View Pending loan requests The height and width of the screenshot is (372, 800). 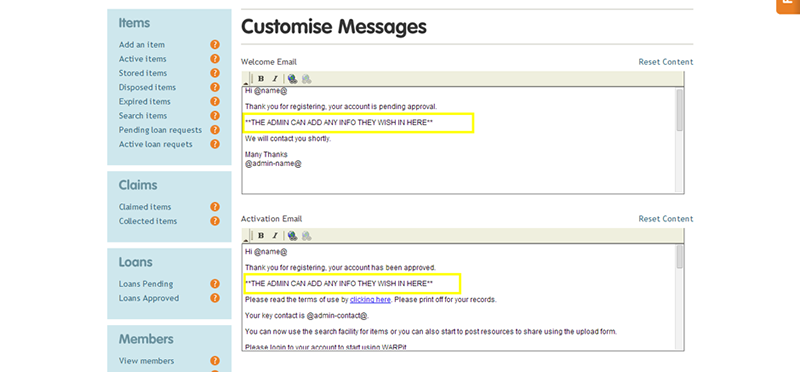click(160, 130)
